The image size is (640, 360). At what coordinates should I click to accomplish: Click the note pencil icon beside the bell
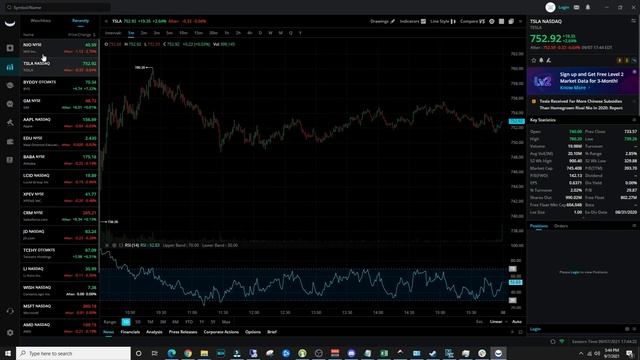click(x=549, y=60)
